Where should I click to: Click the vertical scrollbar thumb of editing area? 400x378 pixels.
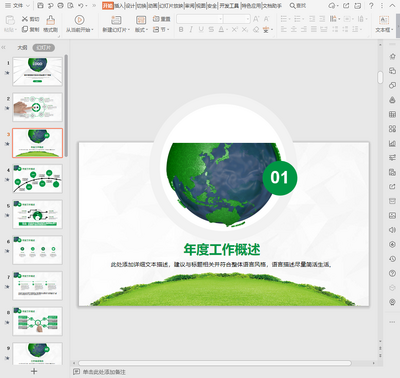pos(380,77)
